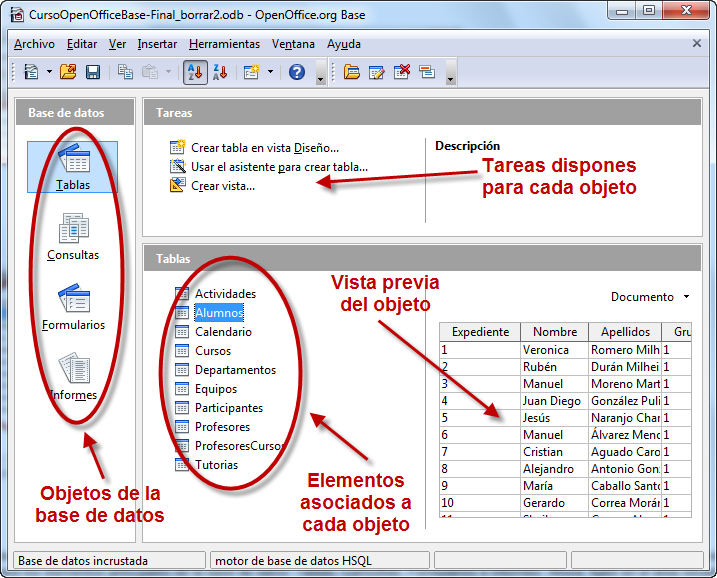
Task: Click the Delete table icon with red X
Action: tap(402, 72)
